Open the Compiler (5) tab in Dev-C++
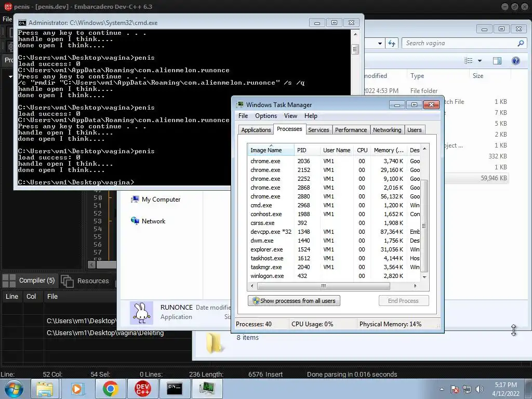532x399 pixels. point(29,281)
